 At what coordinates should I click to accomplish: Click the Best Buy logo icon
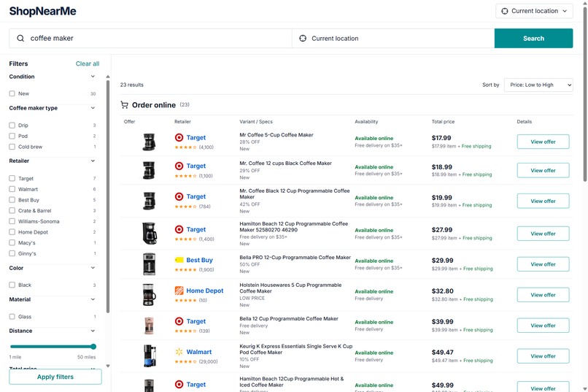pyautogui.click(x=179, y=260)
